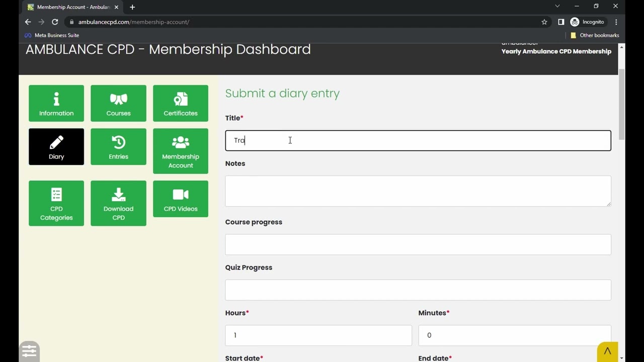Image resolution: width=644 pixels, height=362 pixels.
Task: Toggle the browser side panel
Action: tap(561, 22)
